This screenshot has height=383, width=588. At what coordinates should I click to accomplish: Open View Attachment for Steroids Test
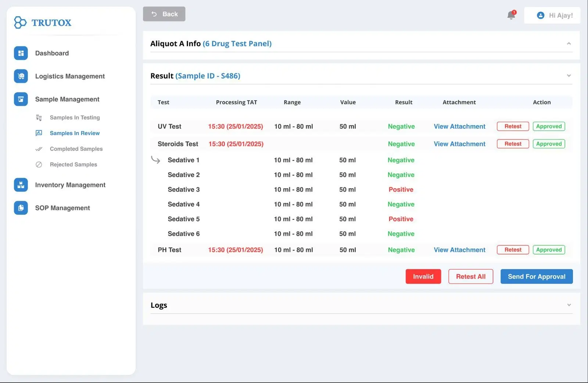(x=459, y=144)
